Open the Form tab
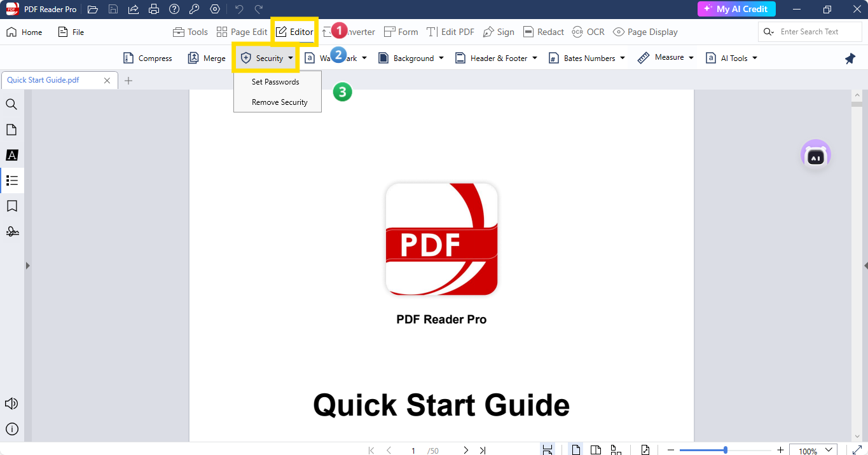The width and height of the screenshot is (868, 455). point(401,32)
